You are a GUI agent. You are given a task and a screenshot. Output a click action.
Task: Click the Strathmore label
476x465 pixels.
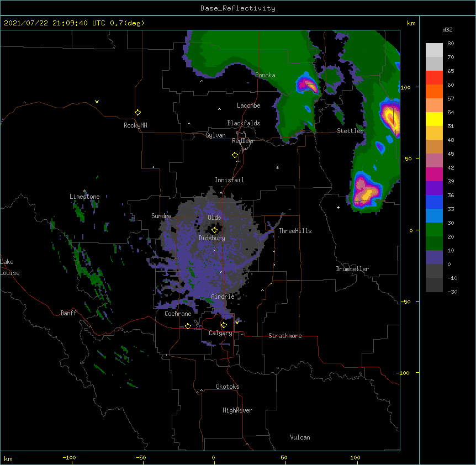pyautogui.click(x=285, y=336)
